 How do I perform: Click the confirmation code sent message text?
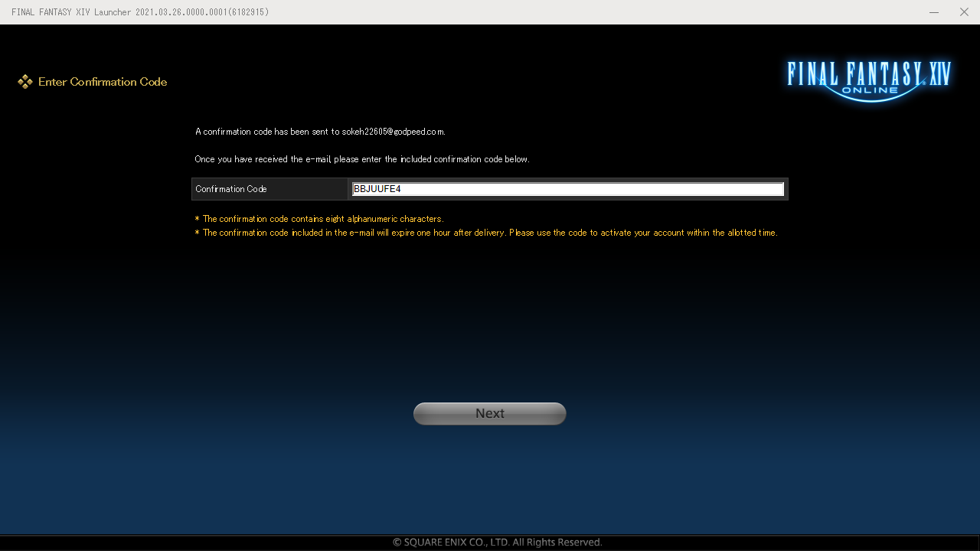(320, 132)
